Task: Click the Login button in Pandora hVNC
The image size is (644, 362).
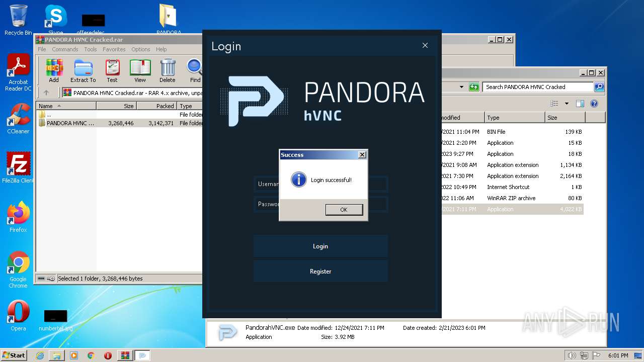Action: point(320,246)
